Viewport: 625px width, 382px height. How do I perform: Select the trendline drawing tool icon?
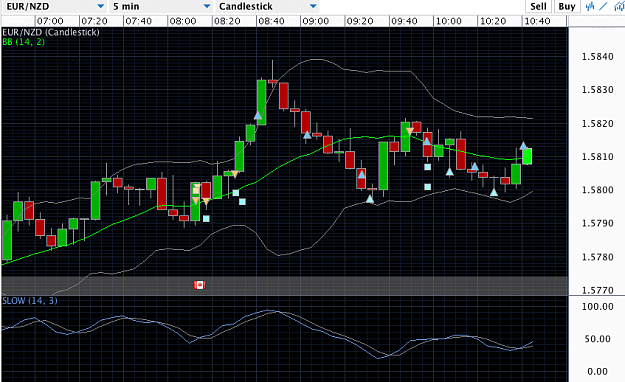(603, 6)
